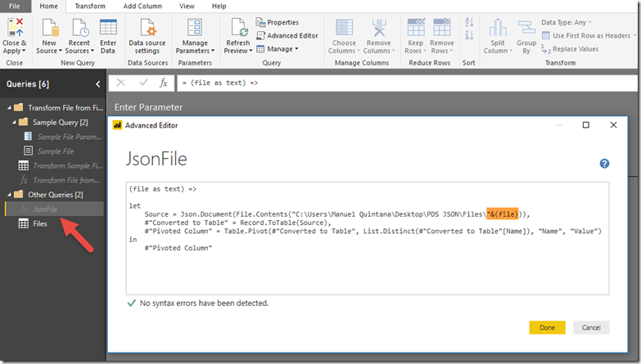Click the Refresh Preview icon

[x=239, y=28]
